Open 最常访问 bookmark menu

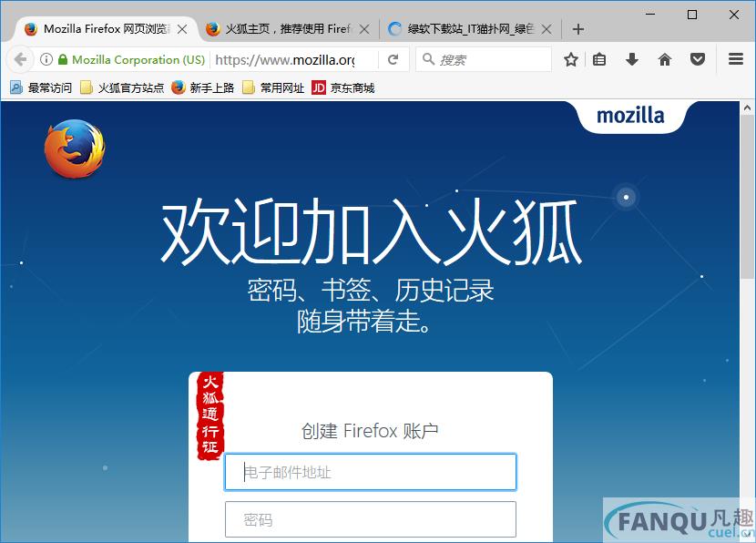41,87
